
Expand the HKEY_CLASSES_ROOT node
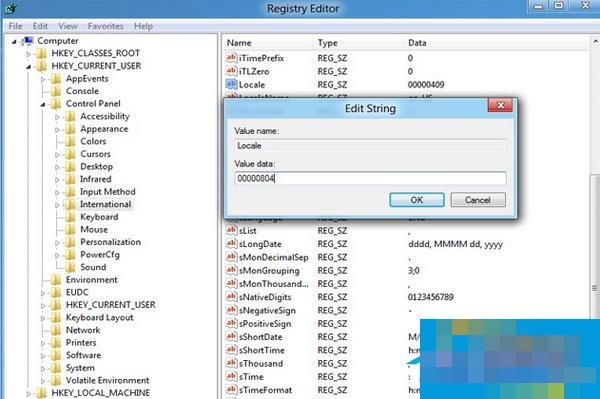pyautogui.click(x=29, y=54)
